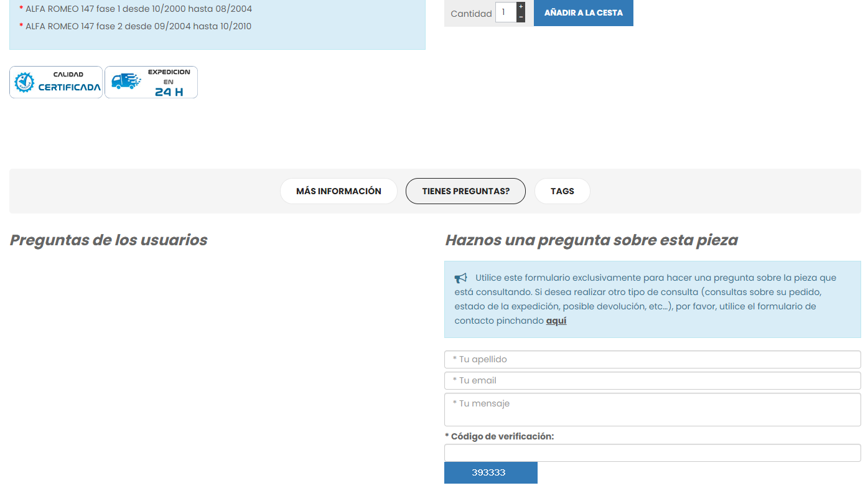Click the 'Cantidad' label
The height and width of the screenshot is (488, 868).
[x=471, y=14]
